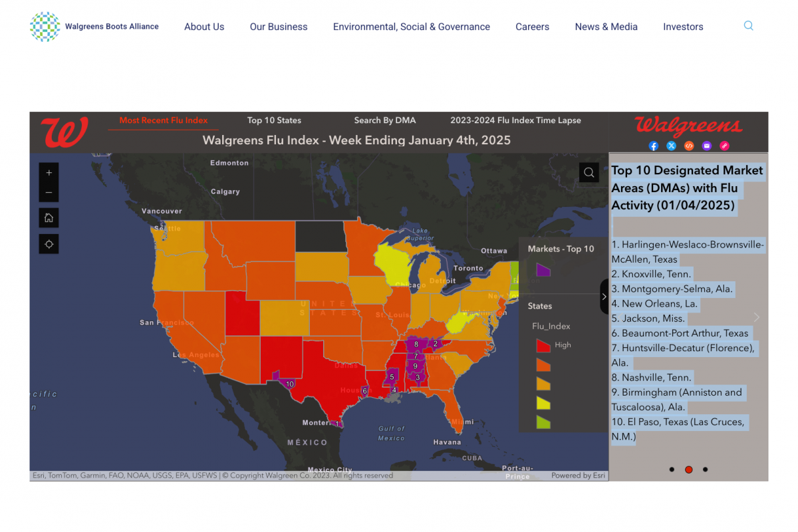
Task: Zoom in on the flu map
Action: pos(49,173)
